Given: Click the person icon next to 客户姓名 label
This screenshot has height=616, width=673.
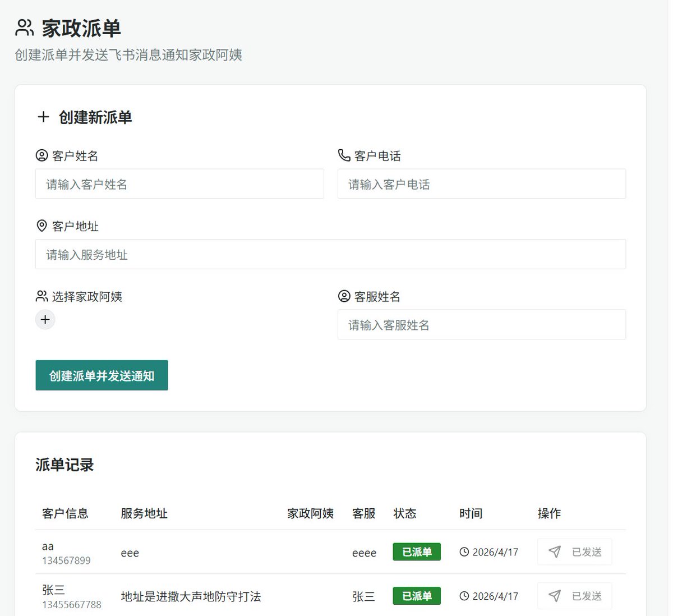Looking at the screenshot, I should coord(42,155).
